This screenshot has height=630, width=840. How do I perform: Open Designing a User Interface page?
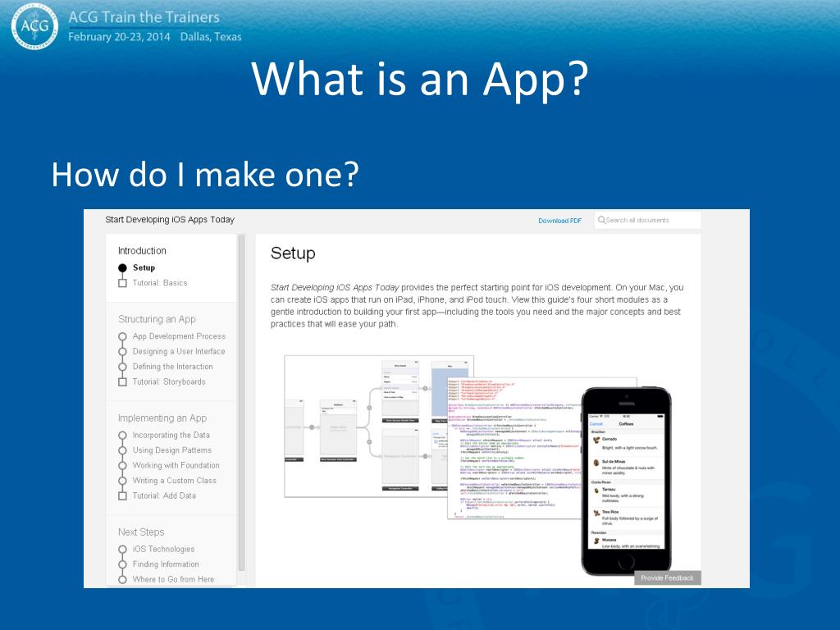click(179, 351)
